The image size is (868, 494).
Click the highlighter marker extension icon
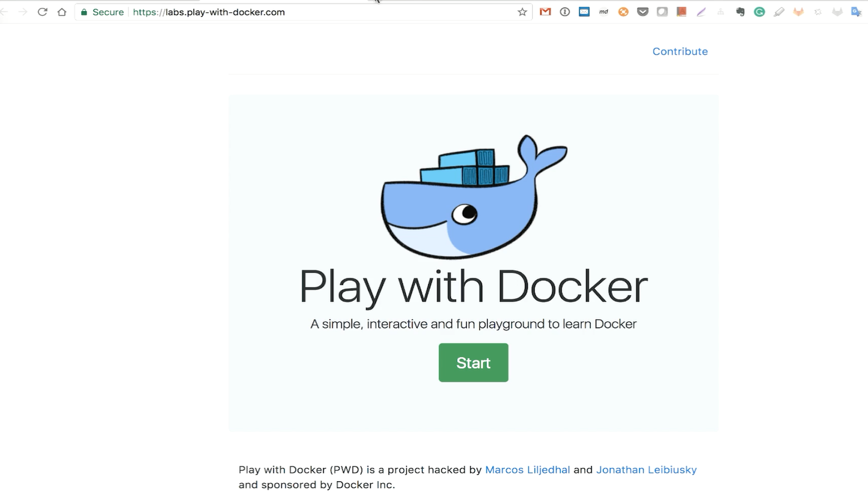point(779,12)
